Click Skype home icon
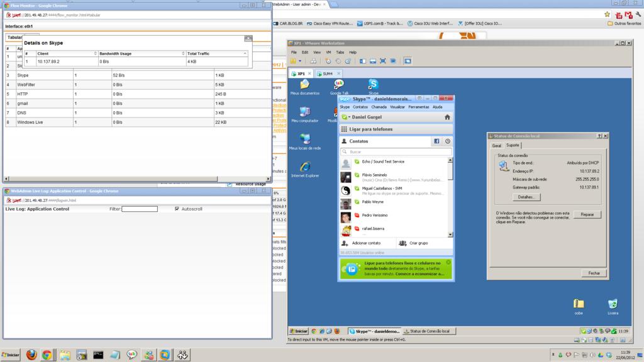The image size is (644, 362). (447, 118)
